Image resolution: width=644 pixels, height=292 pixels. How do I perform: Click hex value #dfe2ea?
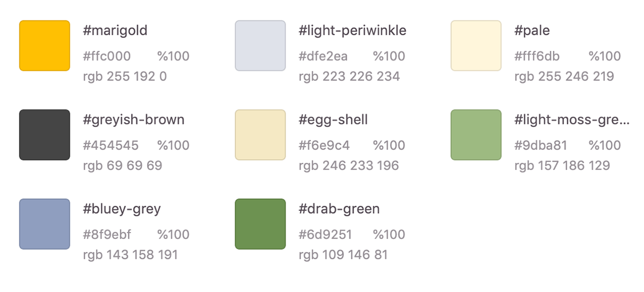[323, 56]
